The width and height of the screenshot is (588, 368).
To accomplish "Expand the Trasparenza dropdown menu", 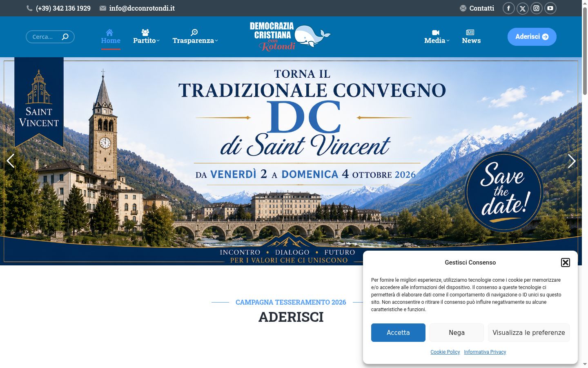I will pos(195,37).
